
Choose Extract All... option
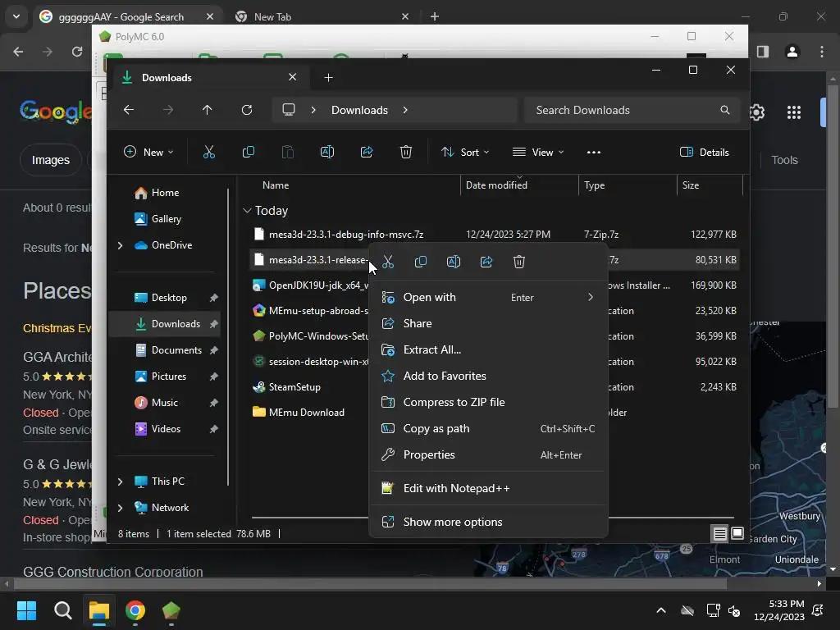coord(488,349)
